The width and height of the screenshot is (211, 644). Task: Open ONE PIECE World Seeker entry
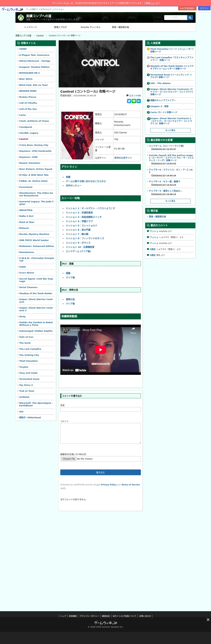click(x=34, y=240)
